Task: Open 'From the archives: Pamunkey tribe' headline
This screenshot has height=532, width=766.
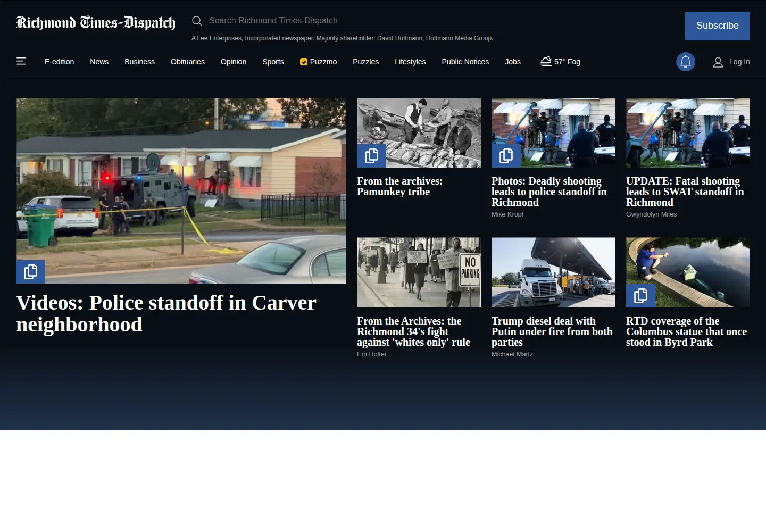Action: click(400, 186)
